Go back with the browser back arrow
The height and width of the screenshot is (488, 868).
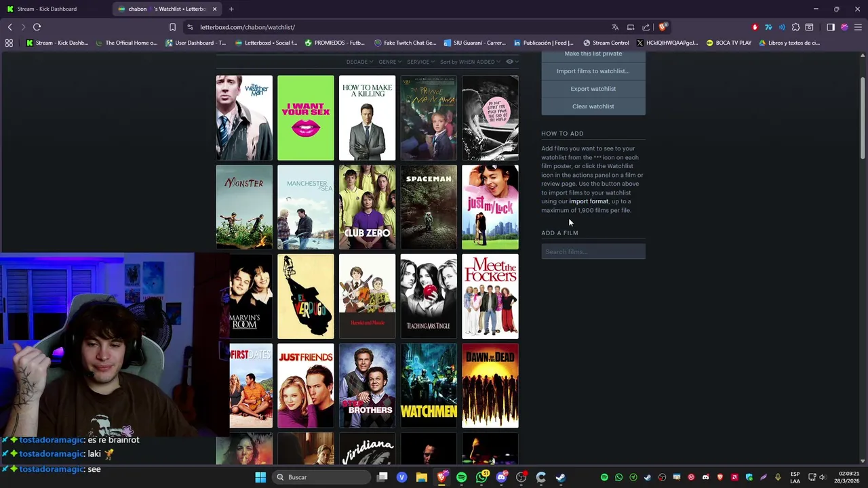pyautogui.click(x=9, y=27)
